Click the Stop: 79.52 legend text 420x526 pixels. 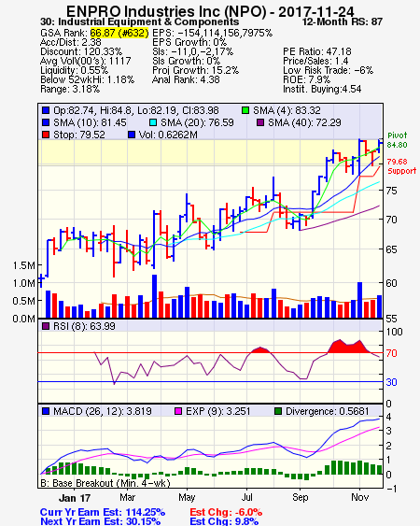coord(79,135)
